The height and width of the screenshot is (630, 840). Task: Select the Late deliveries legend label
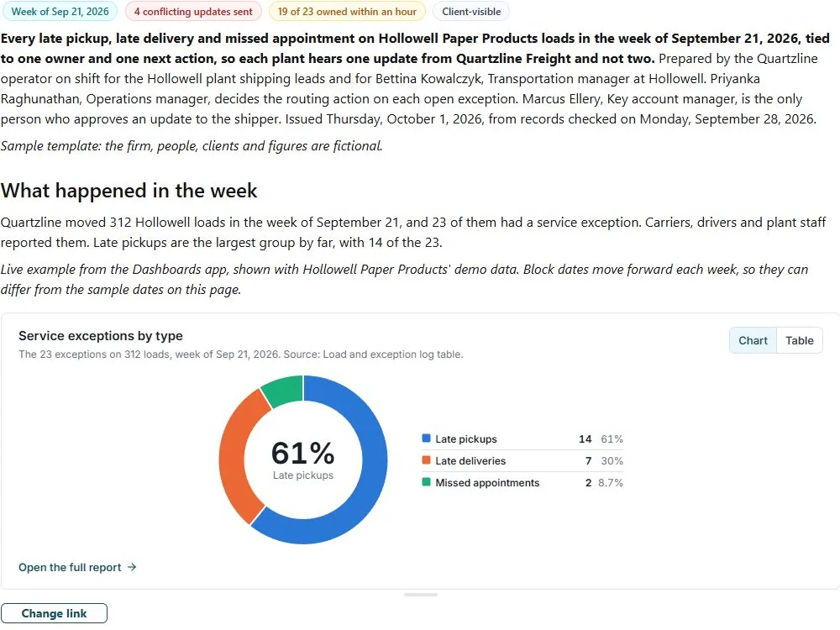(x=470, y=461)
